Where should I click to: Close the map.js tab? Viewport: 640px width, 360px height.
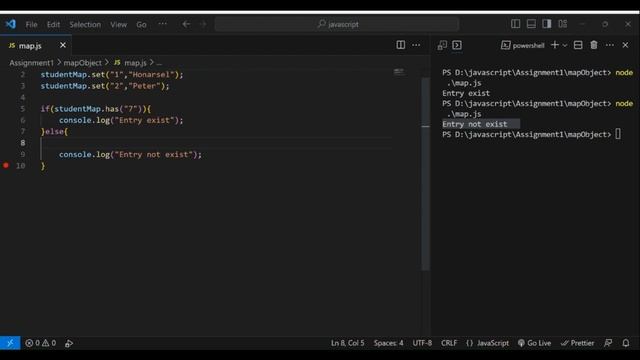(63, 45)
